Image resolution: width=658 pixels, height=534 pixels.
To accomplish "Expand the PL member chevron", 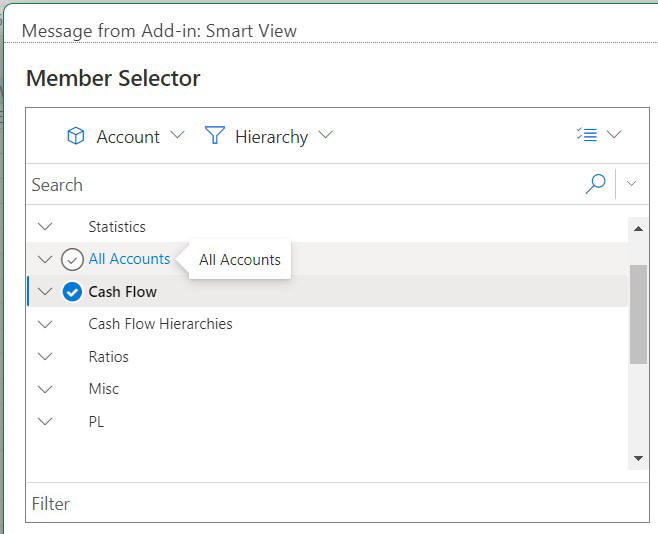I will pos(45,421).
